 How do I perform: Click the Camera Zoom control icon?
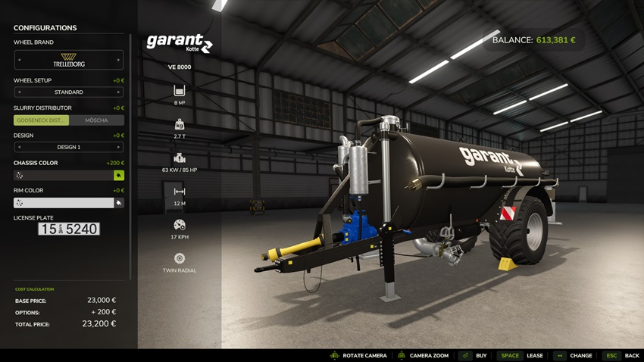click(402, 355)
